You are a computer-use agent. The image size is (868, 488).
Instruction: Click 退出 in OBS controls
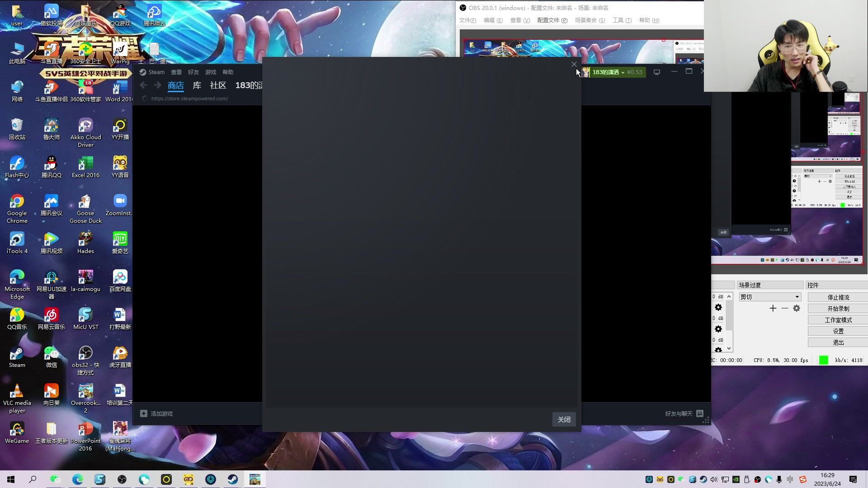click(x=838, y=343)
